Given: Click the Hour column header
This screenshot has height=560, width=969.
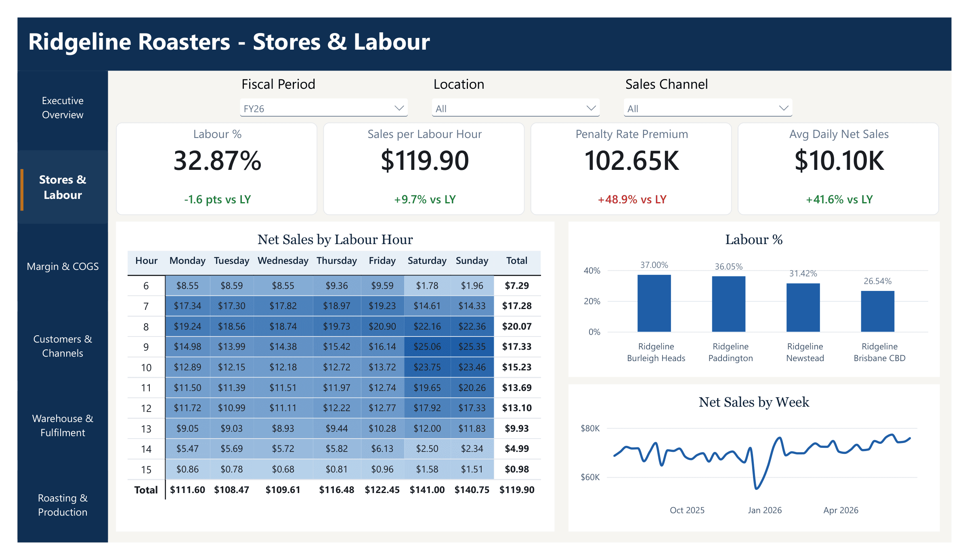Looking at the screenshot, I should tap(146, 261).
